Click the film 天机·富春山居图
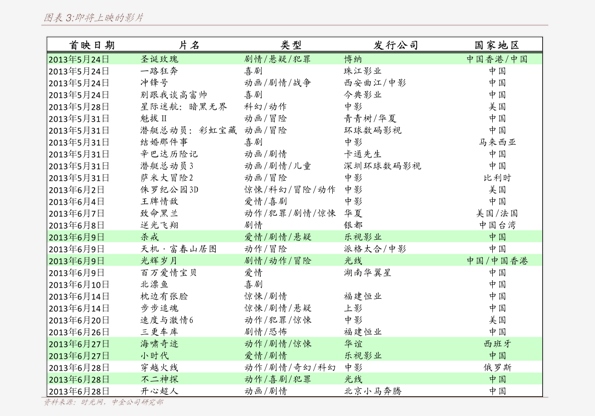 [x=178, y=249]
